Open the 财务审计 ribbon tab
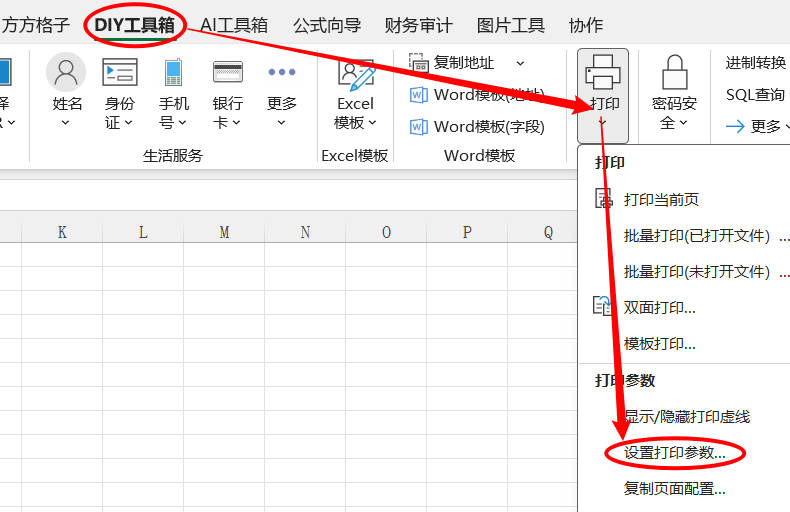Image resolution: width=790 pixels, height=512 pixels. coord(418,25)
